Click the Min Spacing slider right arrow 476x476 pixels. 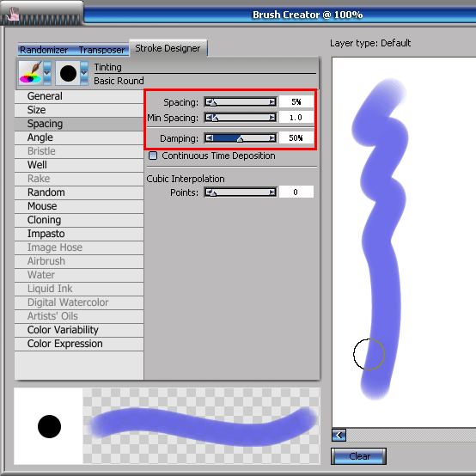272,117
